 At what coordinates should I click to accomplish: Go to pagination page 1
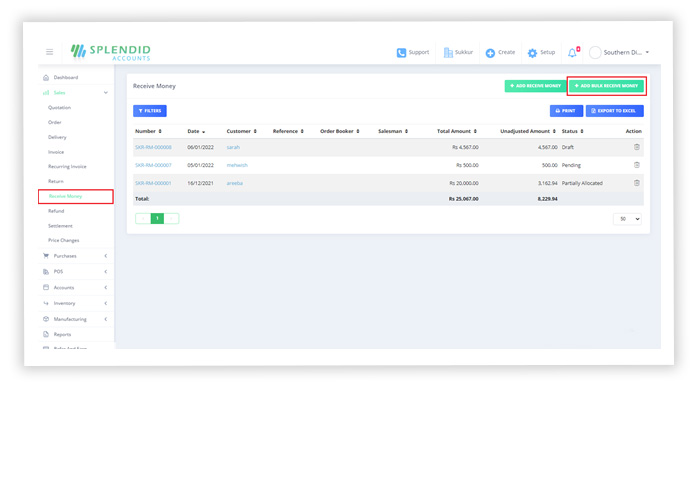[x=157, y=218]
